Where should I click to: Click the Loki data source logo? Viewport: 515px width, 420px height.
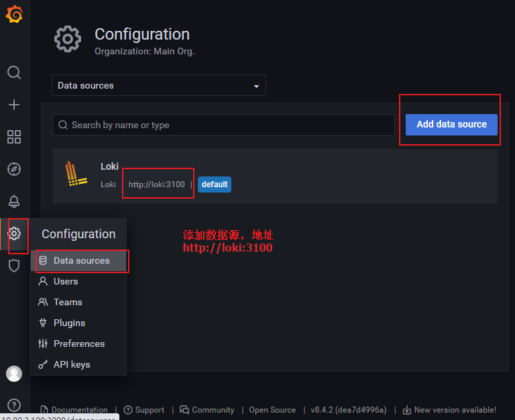pyautogui.click(x=76, y=174)
